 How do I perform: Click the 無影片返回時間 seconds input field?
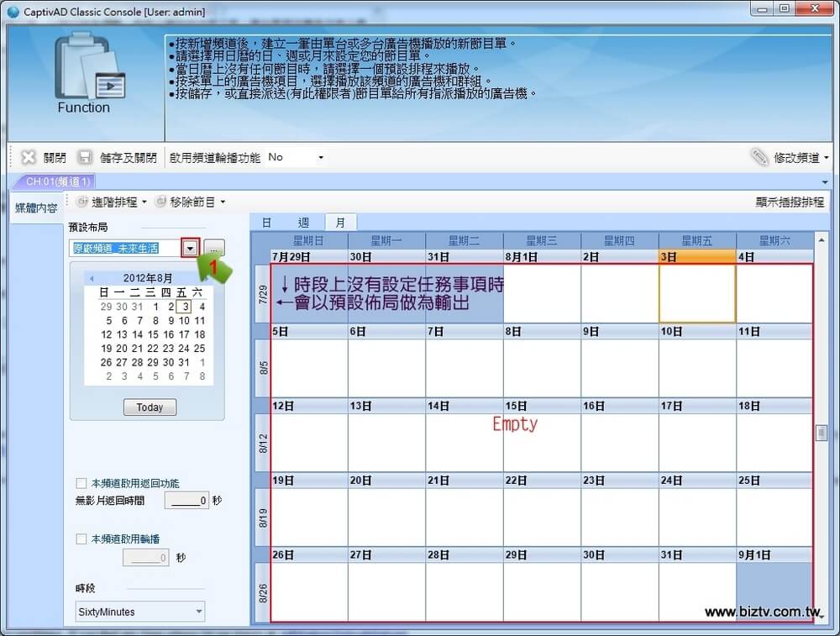click(x=186, y=501)
